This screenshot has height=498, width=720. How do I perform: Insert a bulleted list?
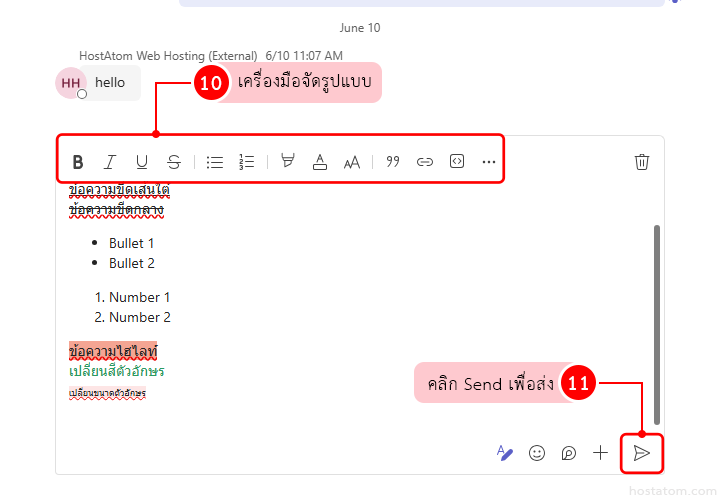click(x=214, y=162)
